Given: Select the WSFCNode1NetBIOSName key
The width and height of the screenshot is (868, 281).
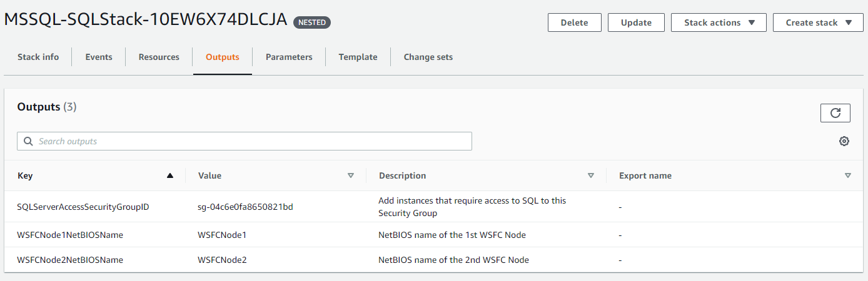Looking at the screenshot, I should [x=70, y=235].
